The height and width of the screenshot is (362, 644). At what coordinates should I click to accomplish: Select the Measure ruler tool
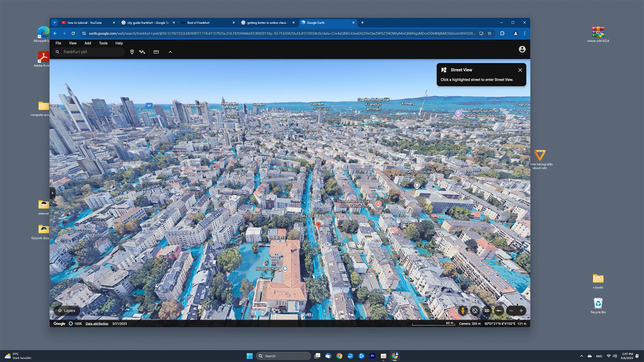(156, 52)
